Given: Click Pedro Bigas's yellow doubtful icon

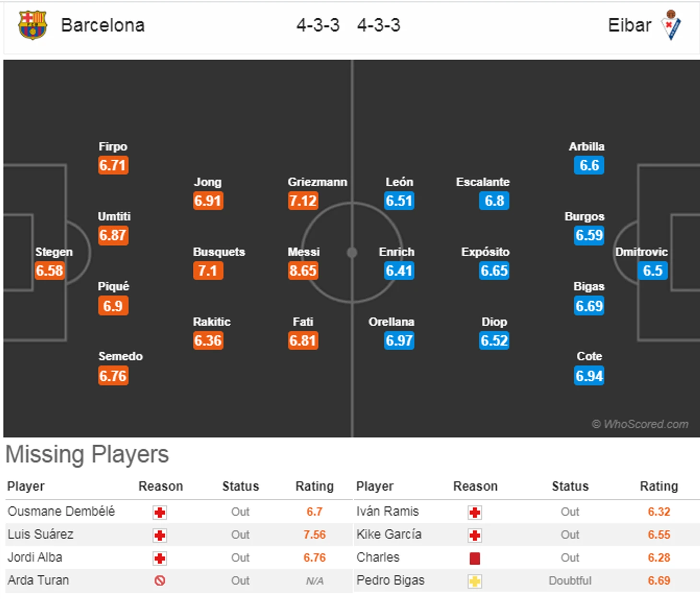Looking at the screenshot, I should coord(475,581).
